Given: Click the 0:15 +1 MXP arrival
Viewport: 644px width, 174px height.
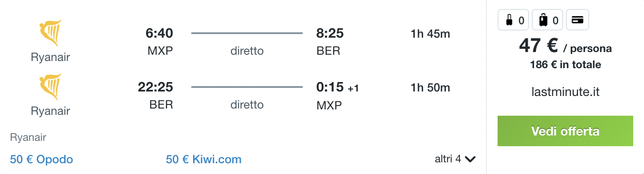Looking at the screenshot, I should pos(337,95).
